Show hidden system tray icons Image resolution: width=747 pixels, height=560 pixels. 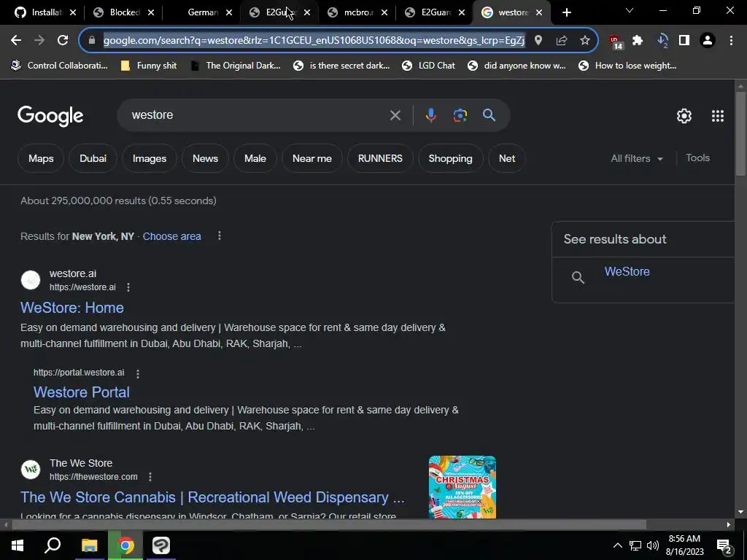(x=617, y=545)
